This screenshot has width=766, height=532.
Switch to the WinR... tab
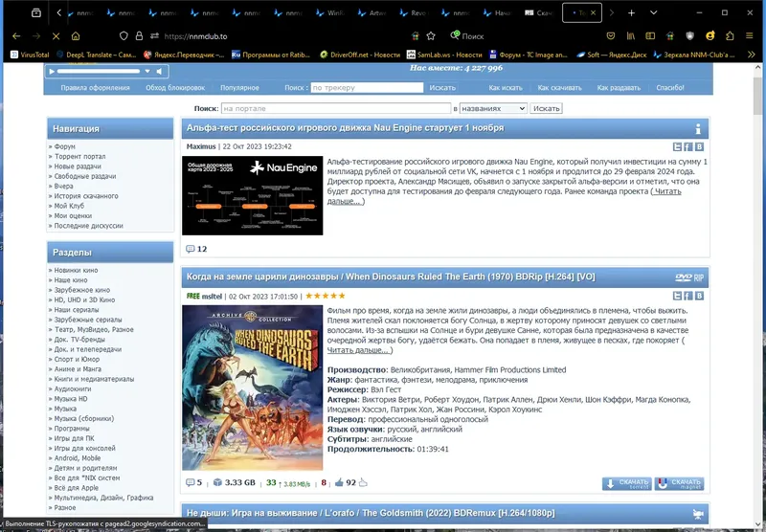point(330,13)
